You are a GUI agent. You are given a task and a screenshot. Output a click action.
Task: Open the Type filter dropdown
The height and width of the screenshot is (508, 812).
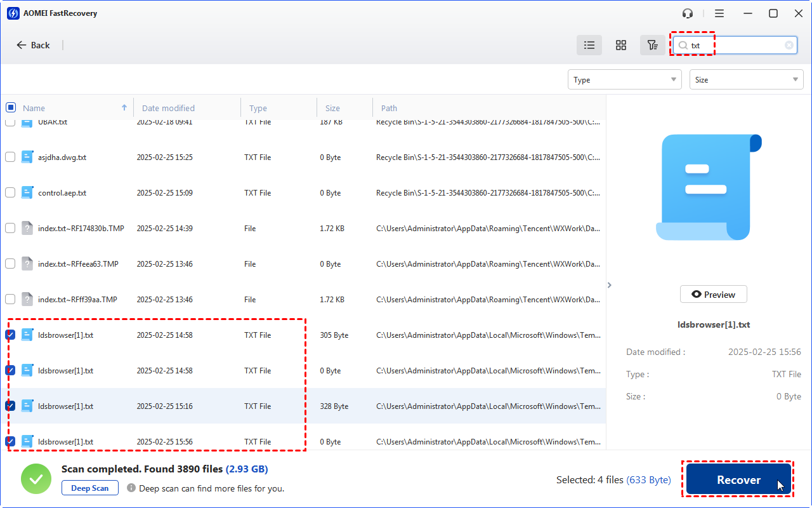click(x=624, y=79)
